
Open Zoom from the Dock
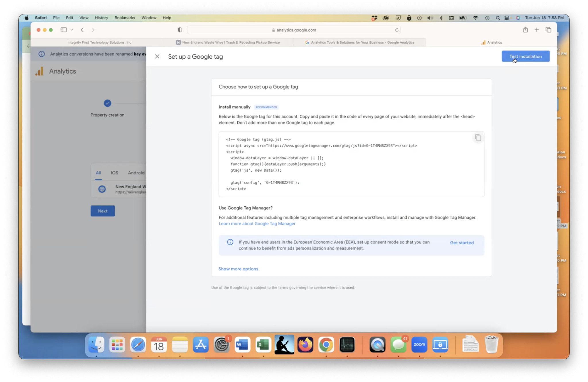[x=419, y=344]
